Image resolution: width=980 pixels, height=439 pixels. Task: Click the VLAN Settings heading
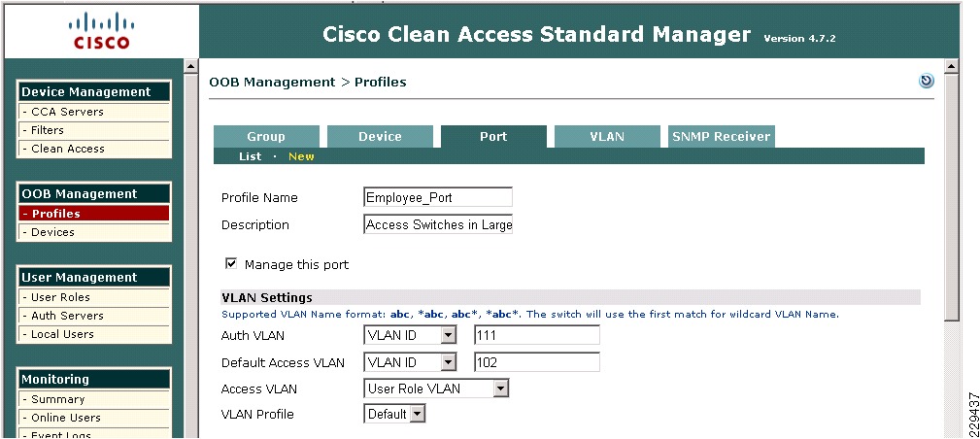click(x=267, y=297)
